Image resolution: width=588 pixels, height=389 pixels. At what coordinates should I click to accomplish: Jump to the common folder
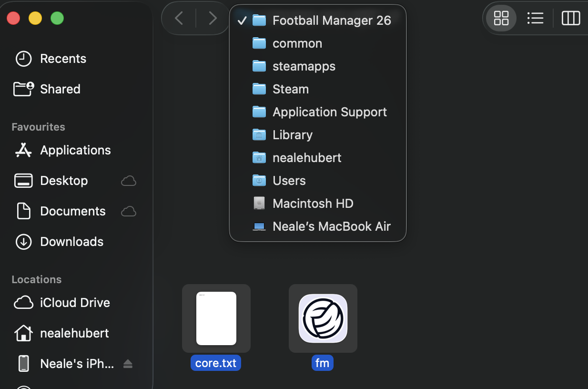pos(297,43)
